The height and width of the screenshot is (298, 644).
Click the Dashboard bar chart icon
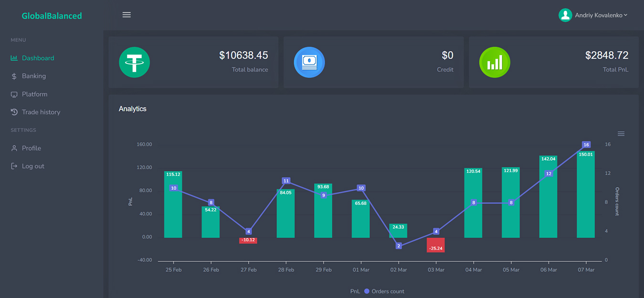click(14, 58)
